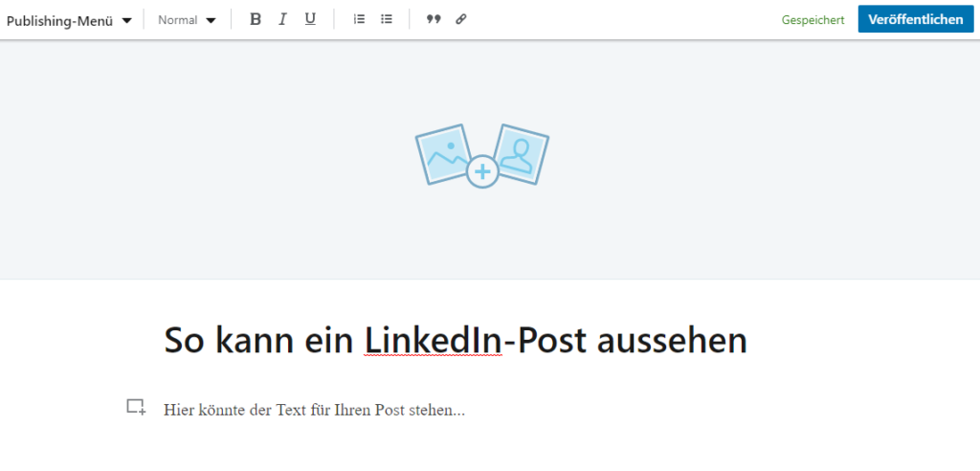Click the landscape photo icon in cover area
Viewport: 980px width, 471px height.
[x=443, y=153]
